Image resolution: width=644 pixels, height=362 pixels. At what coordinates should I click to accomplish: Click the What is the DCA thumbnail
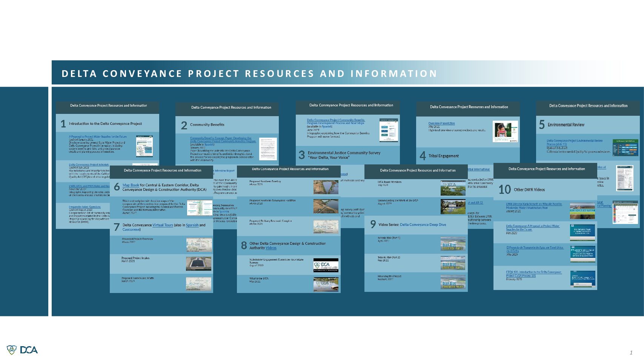pos(326,284)
